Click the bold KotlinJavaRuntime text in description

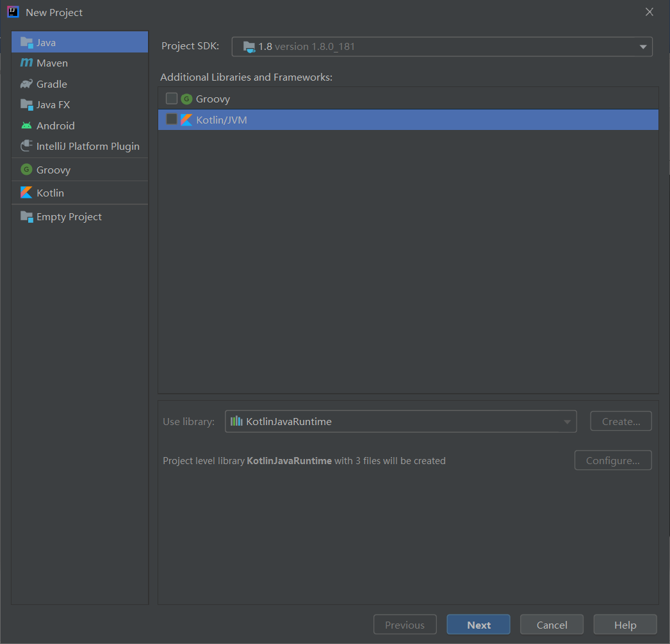(x=290, y=461)
